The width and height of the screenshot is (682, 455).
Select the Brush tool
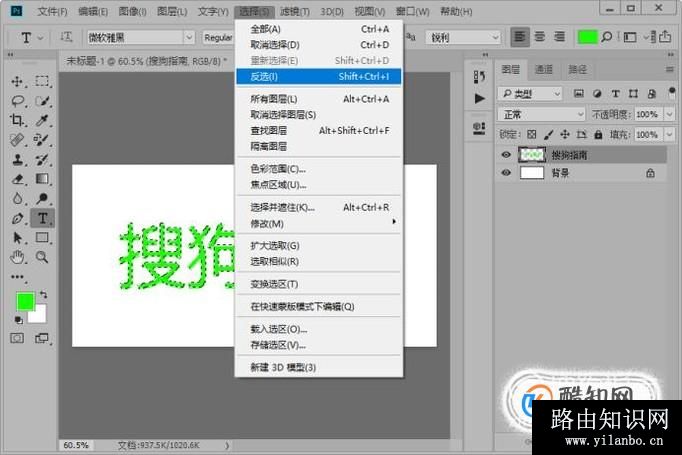(x=42, y=140)
